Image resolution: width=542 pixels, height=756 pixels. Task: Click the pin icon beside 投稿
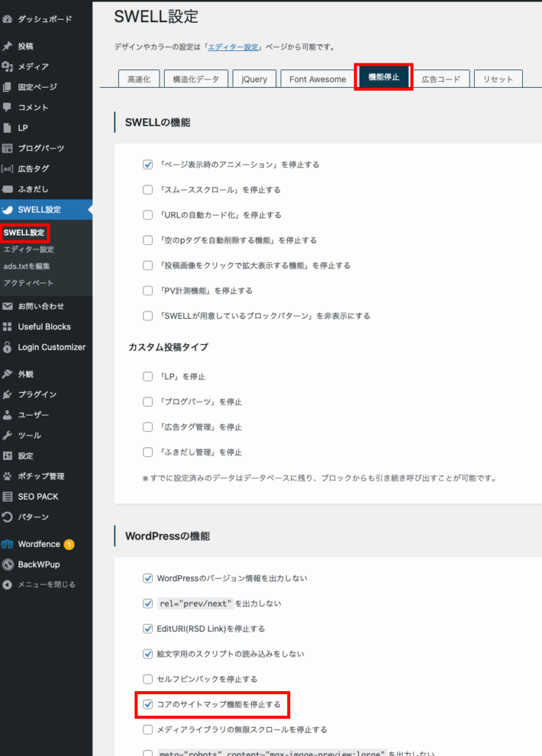[7, 47]
